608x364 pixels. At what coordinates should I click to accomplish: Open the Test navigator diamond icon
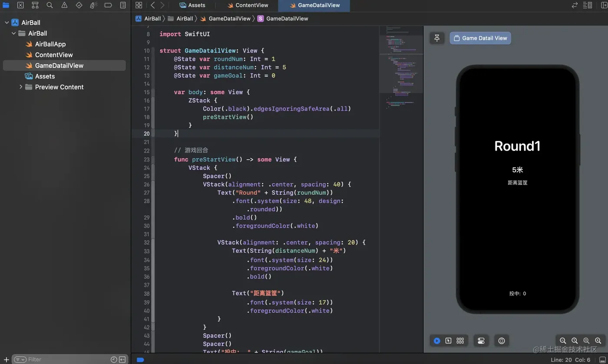pos(79,5)
